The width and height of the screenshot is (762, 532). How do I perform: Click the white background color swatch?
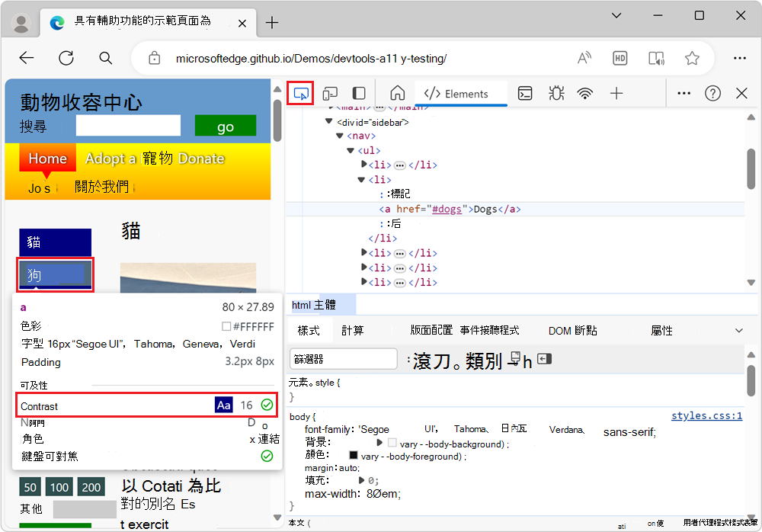coord(392,443)
